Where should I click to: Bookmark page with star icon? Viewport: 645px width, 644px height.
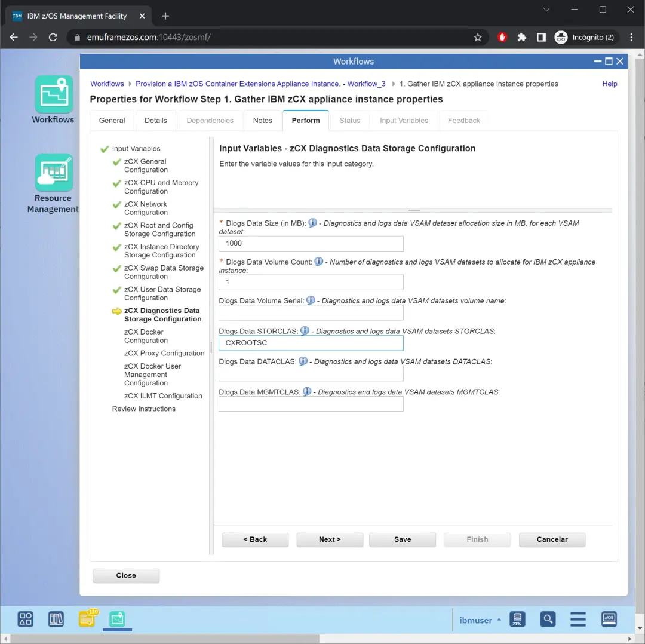point(478,38)
